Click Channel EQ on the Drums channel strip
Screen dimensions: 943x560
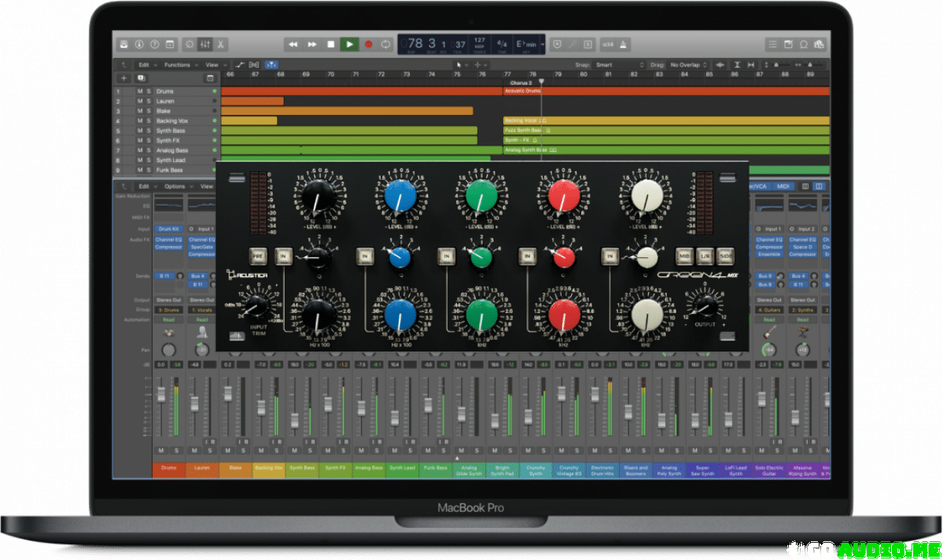coord(168,238)
